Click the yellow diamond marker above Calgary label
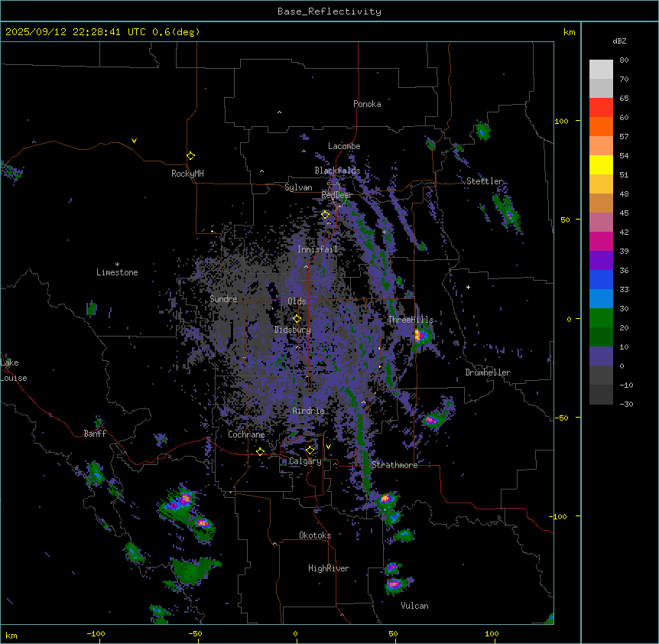659x644 pixels. tap(310, 450)
